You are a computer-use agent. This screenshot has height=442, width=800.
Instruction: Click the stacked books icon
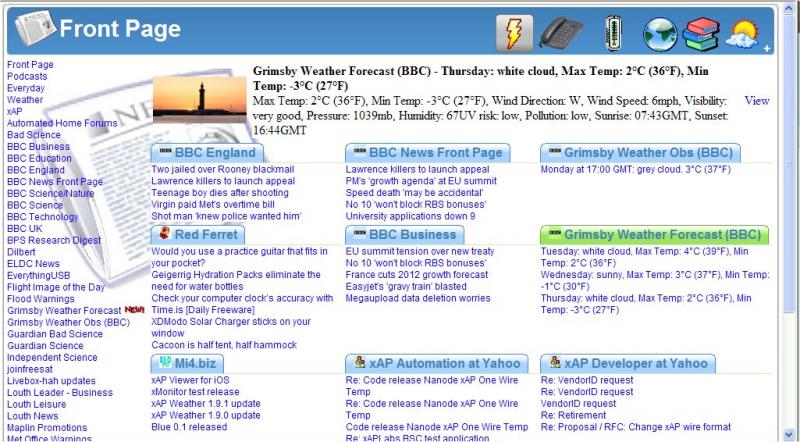pos(701,34)
